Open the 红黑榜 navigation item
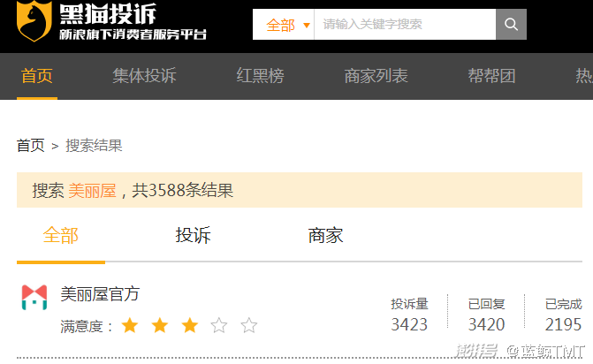Viewport: 593px width, 364px height. (260, 76)
